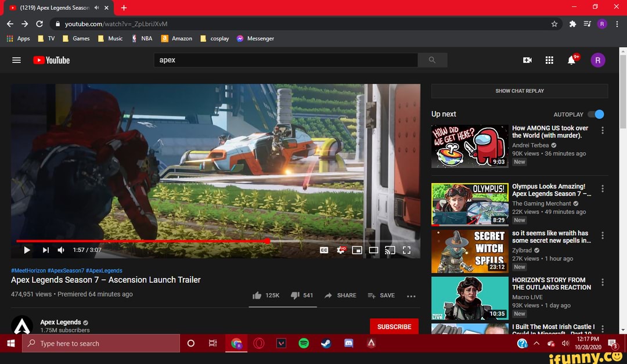Toggle the Autoplay switch

(596, 114)
